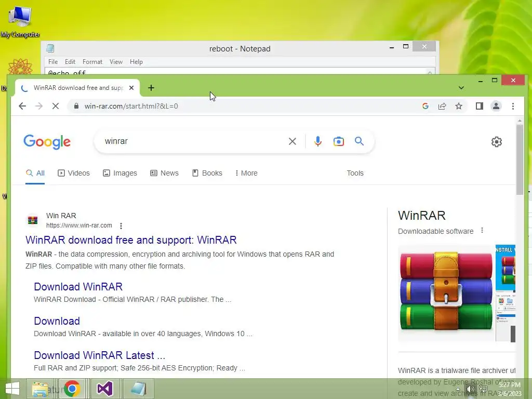Bookmark this page with the star icon
The height and width of the screenshot is (399, 532).
(459, 106)
